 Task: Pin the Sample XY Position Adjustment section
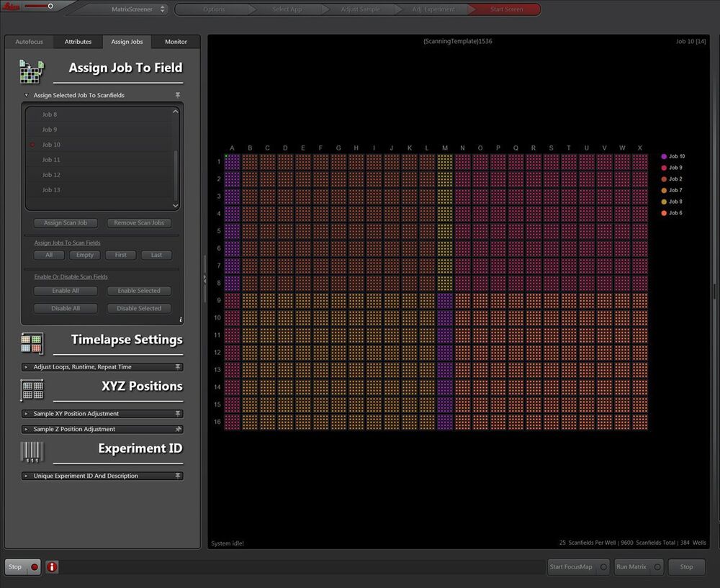[178, 414]
